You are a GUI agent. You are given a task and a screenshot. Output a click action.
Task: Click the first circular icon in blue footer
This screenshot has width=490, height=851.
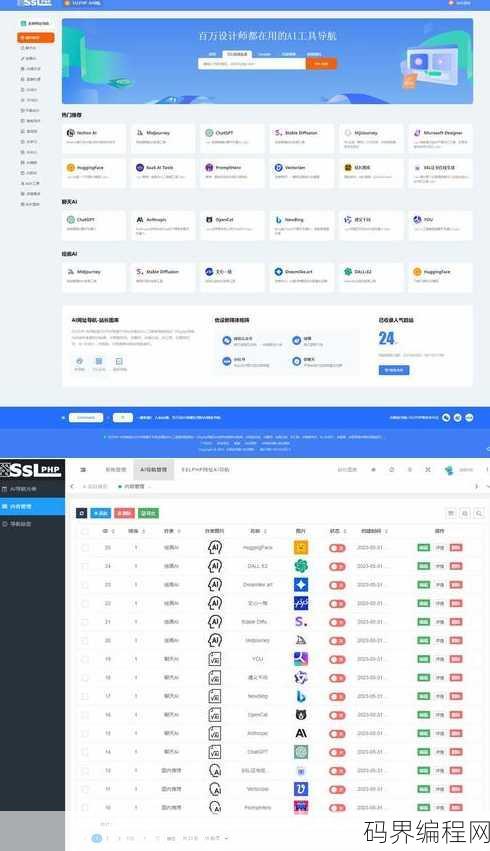pos(446,417)
